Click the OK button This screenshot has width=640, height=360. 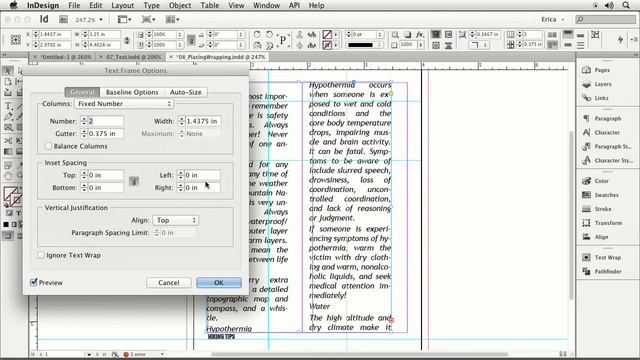click(x=219, y=282)
